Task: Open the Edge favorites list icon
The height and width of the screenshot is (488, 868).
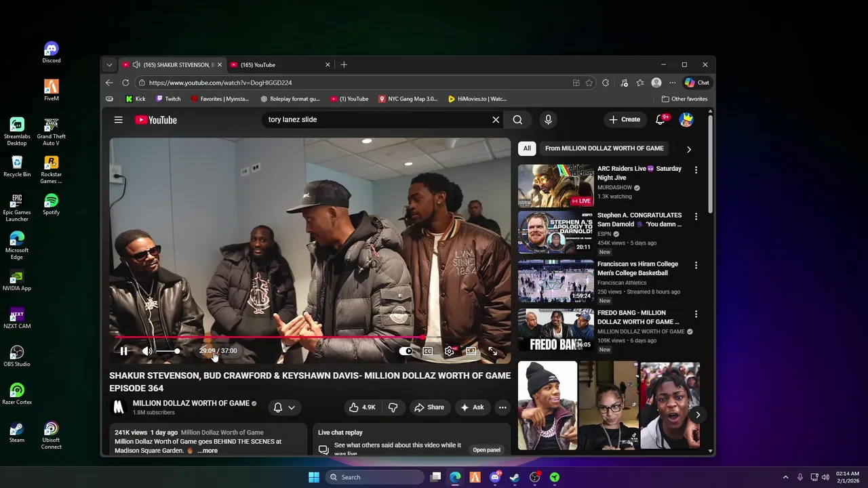Action: pyautogui.click(x=640, y=83)
